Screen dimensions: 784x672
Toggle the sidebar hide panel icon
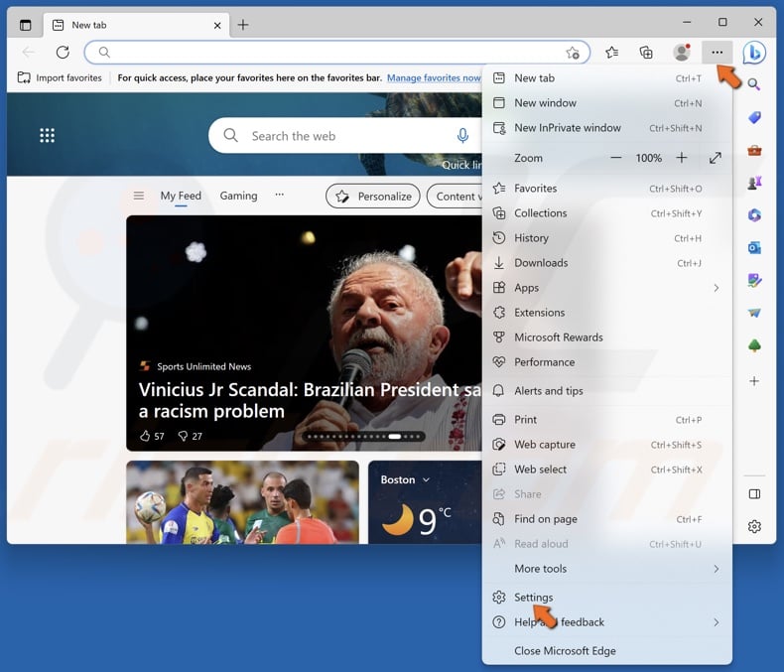754,494
